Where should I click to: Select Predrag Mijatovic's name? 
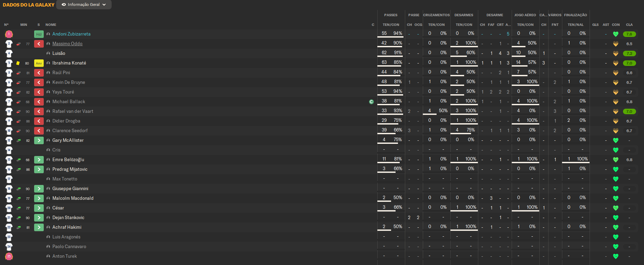[x=70, y=169]
